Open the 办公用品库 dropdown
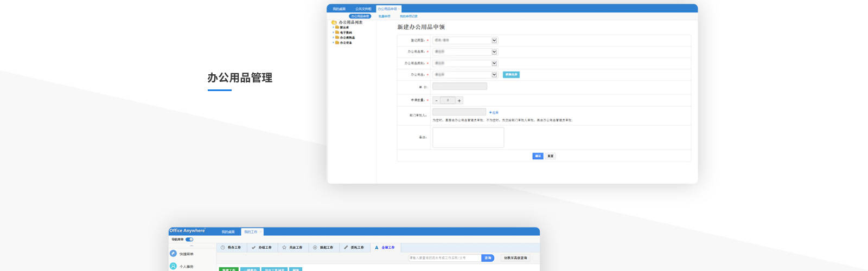Image resolution: width=868 pixels, height=271 pixels. (x=494, y=52)
